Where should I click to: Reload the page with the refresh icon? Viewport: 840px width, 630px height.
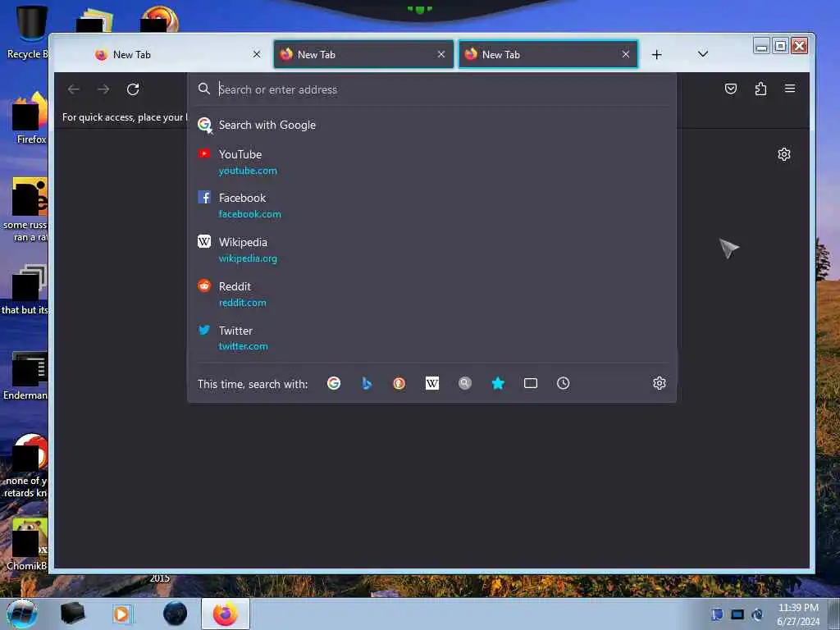pos(133,89)
